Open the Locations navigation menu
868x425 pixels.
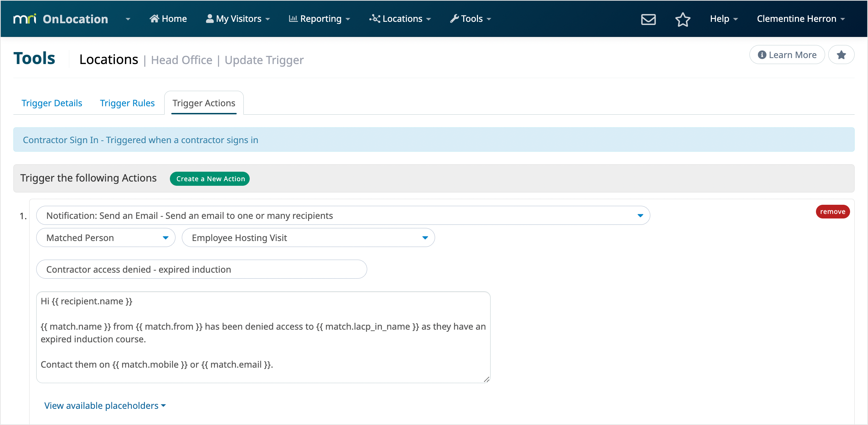400,19
